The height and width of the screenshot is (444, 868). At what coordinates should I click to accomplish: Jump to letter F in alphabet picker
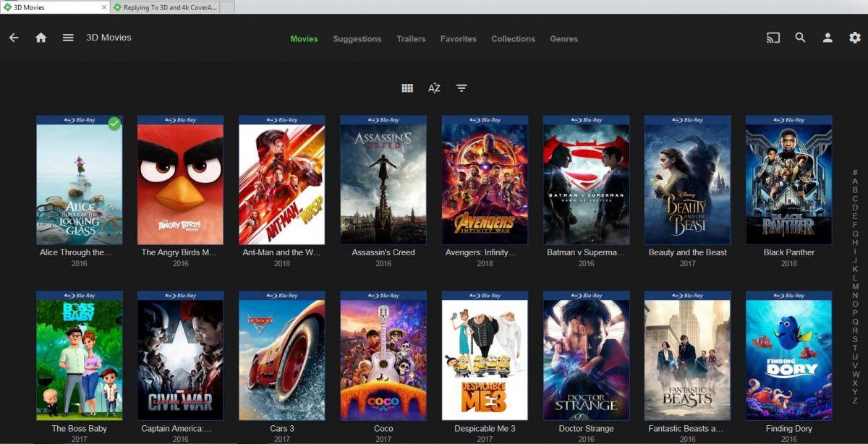(x=855, y=225)
